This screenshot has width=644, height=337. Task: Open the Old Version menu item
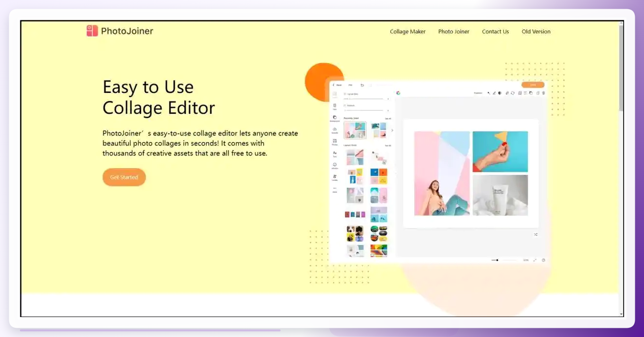(x=536, y=32)
